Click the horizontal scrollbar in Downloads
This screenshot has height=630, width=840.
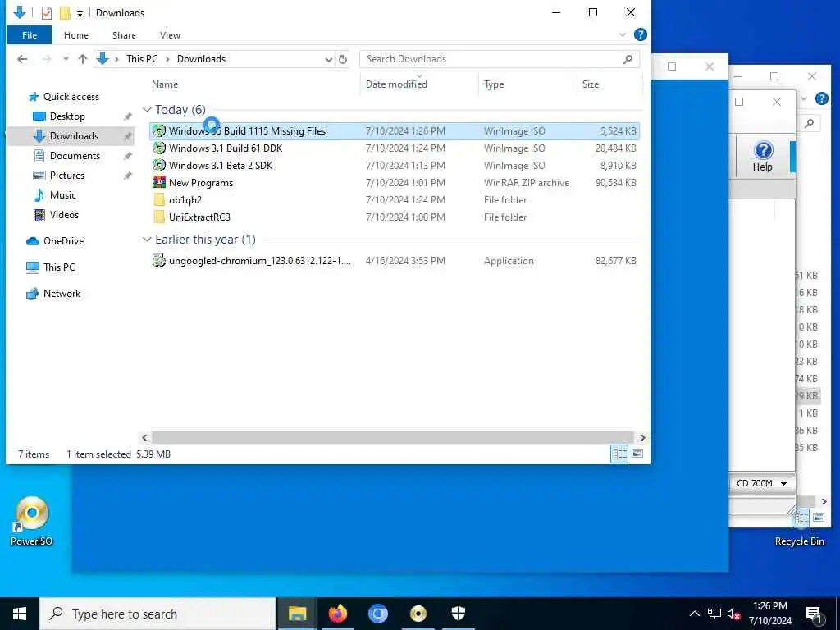(393, 438)
